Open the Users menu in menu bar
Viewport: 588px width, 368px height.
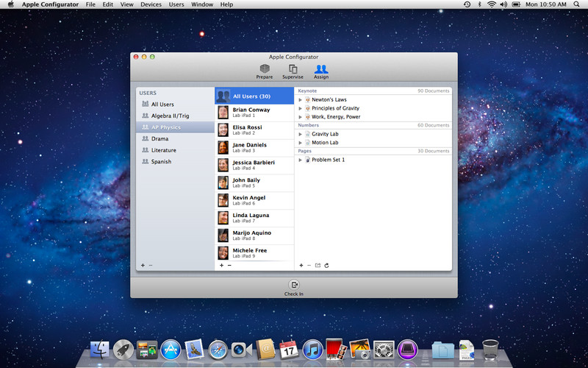(x=176, y=4)
